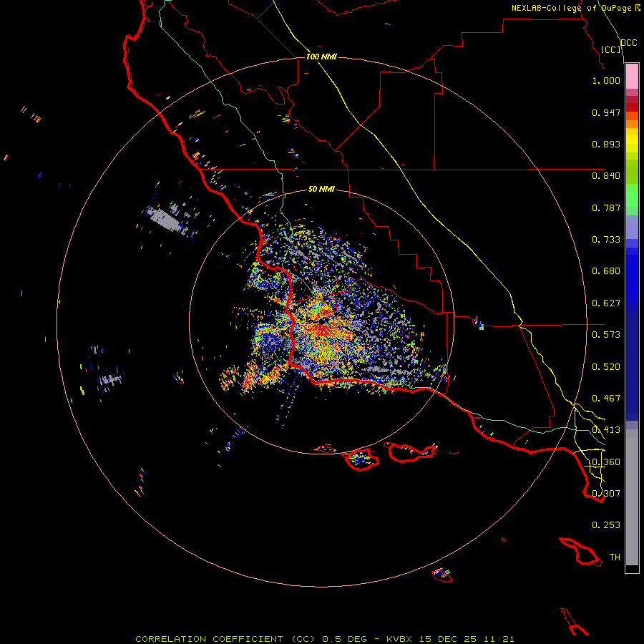Click the 0.520 legend value
Viewport: 644px width, 644px height.
606,367
